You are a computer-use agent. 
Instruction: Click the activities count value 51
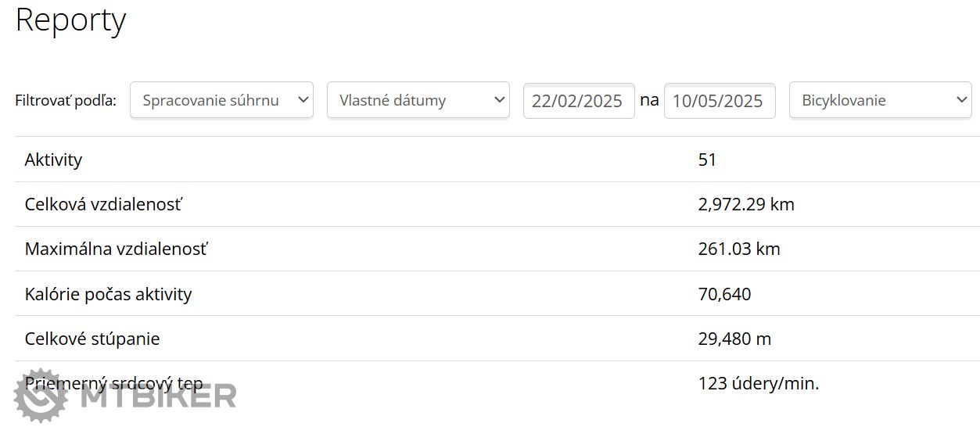[x=707, y=160]
